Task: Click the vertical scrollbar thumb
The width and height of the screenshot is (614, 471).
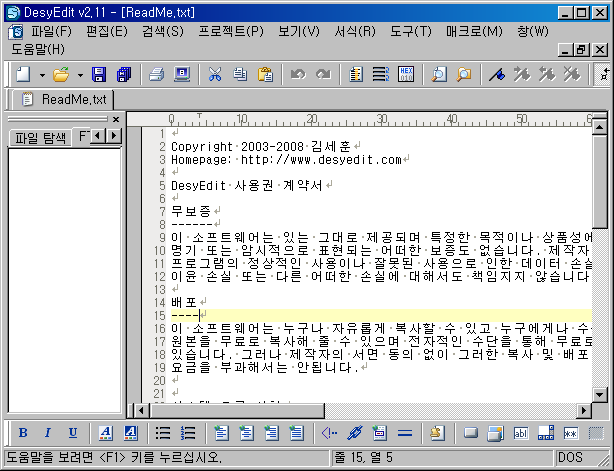Action: point(600,181)
